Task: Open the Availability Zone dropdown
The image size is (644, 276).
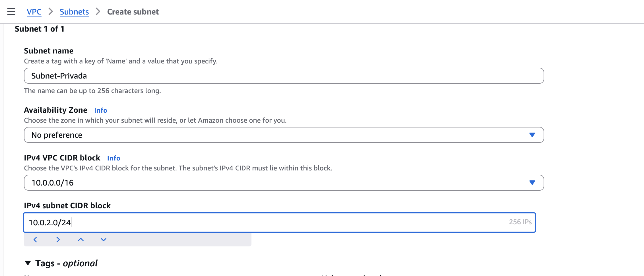Action: tap(284, 135)
